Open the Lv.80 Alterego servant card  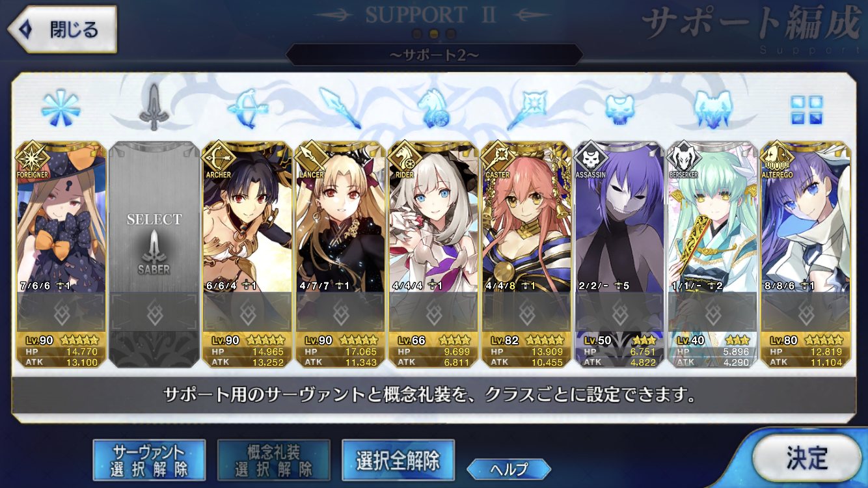(806, 254)
